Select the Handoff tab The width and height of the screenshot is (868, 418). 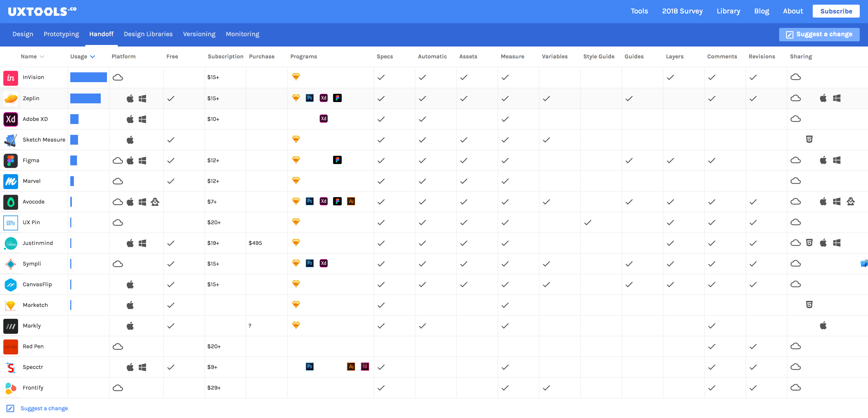pyautogui.click(x=102, y=34)
